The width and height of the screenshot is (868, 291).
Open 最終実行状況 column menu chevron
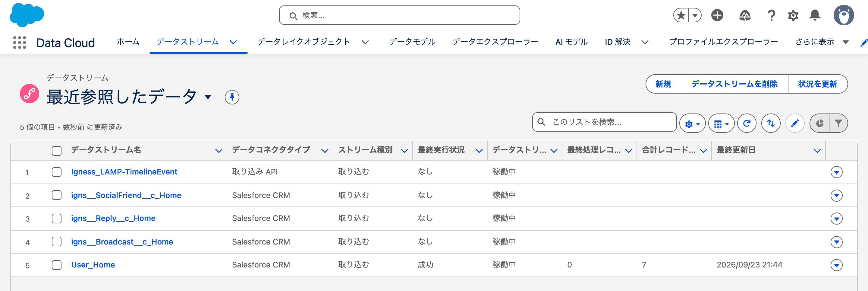pyautogui.click(x=479, y=151)
